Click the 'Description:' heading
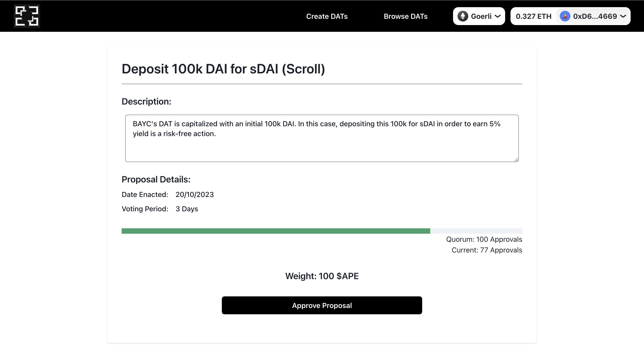The height and width of the screenshot is (351, 644). pos(146,101)
